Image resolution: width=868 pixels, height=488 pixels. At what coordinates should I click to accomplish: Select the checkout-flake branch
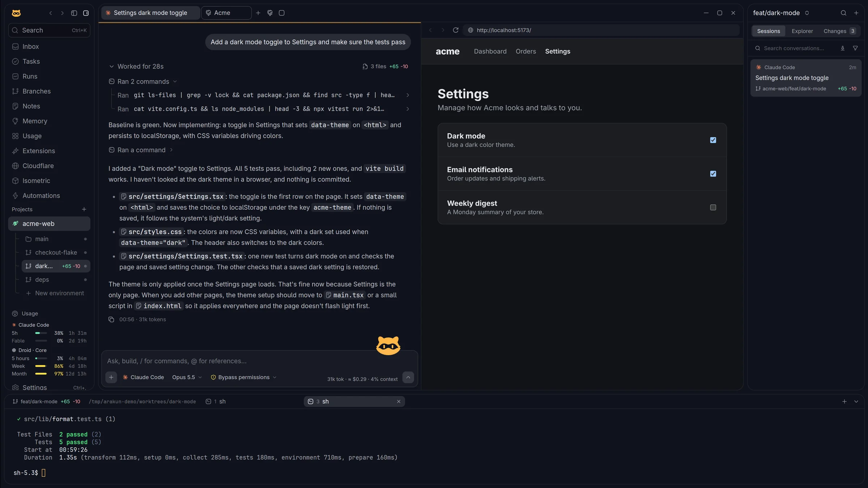point(56,252)
